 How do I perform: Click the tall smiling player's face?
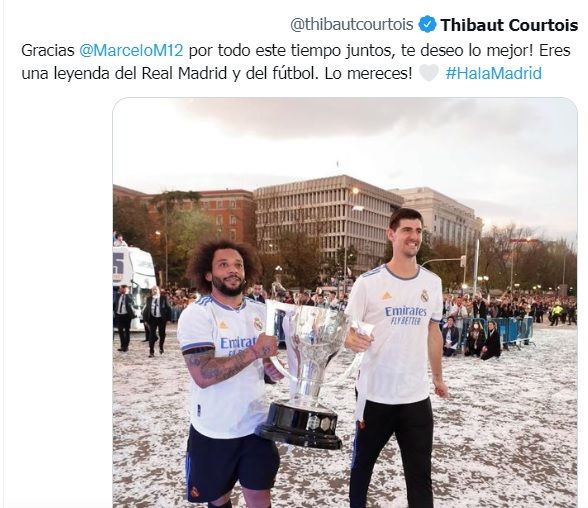[406, 239]
